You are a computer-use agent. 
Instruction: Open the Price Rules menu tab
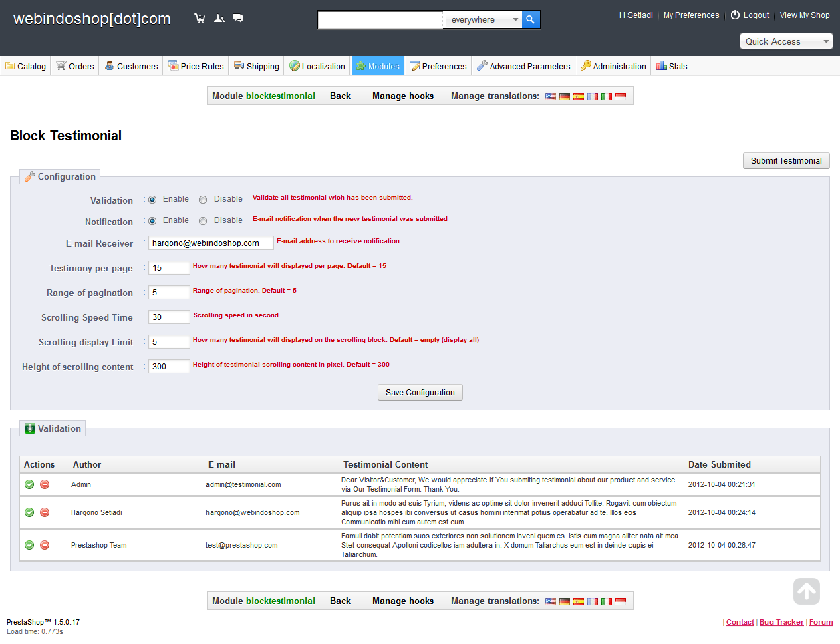196,66
